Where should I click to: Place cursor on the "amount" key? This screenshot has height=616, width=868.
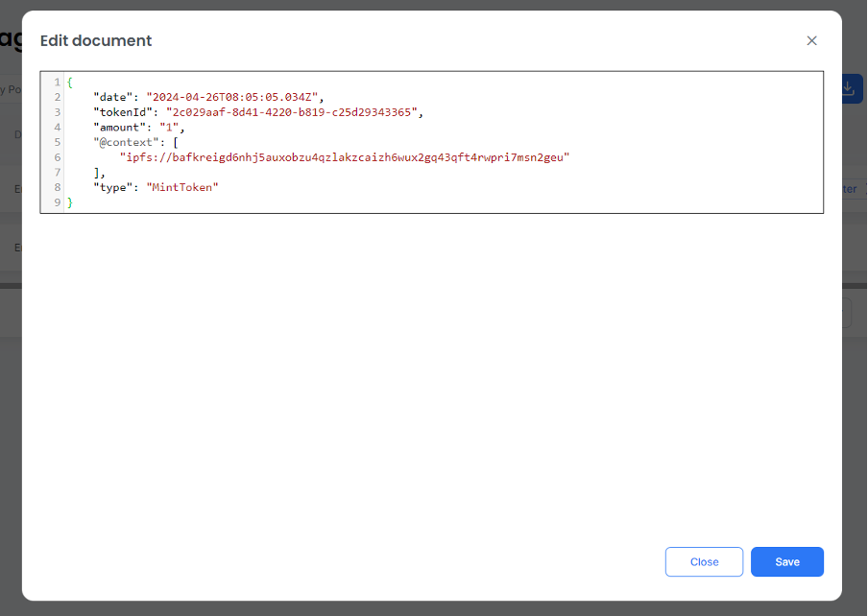coord(121,127)
